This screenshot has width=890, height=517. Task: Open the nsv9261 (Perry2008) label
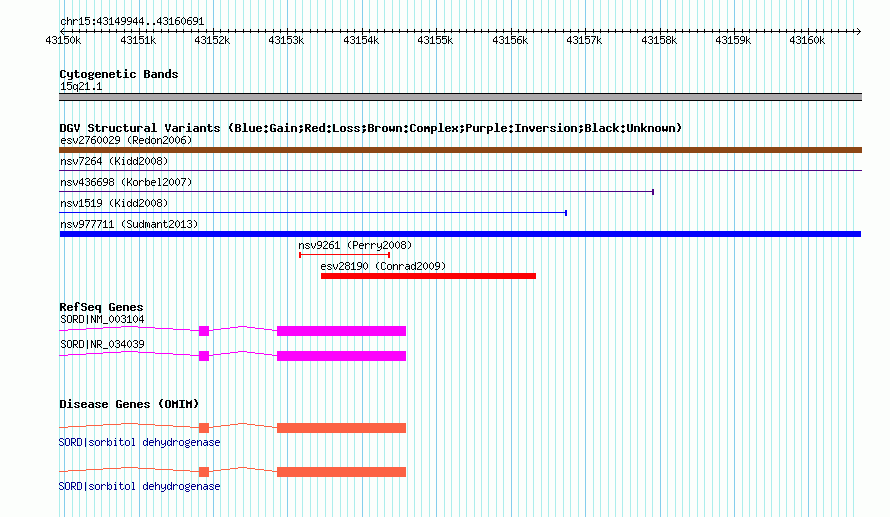(x=355, y=245)
